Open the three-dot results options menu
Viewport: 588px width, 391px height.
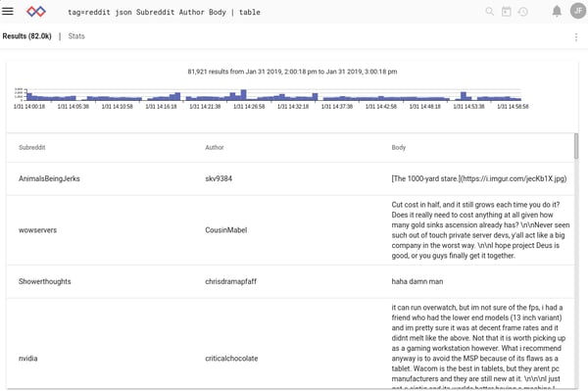coord(576,36)
